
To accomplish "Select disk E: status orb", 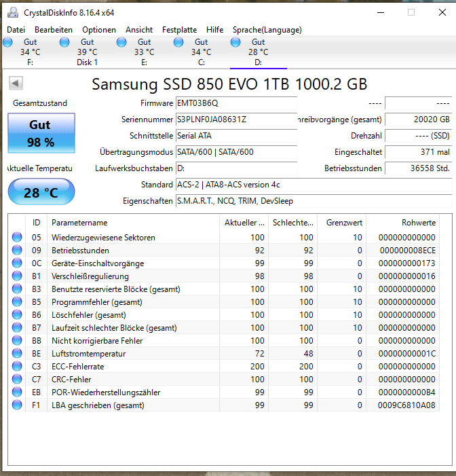I will pos(121,42).
